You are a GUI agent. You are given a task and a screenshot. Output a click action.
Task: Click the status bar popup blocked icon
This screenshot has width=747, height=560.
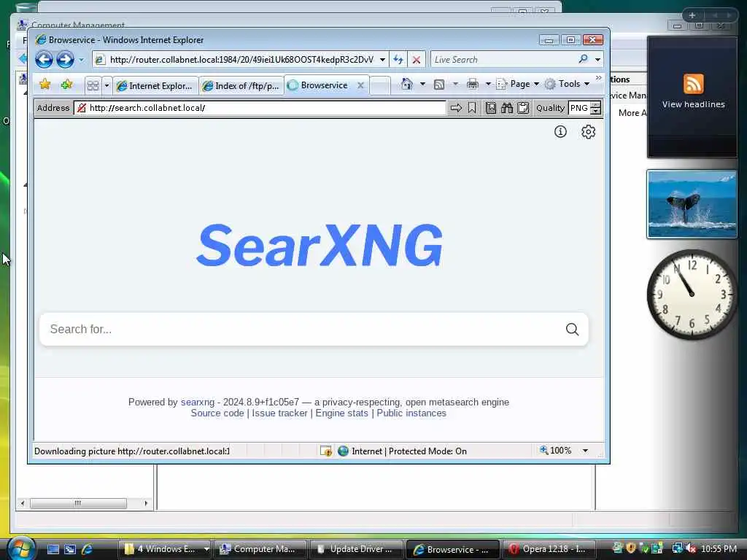click(326, 451)
